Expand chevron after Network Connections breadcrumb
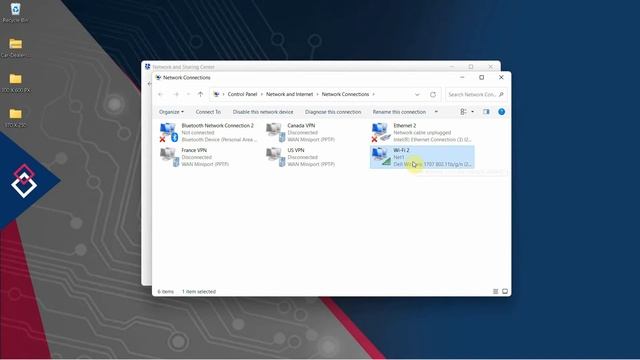 point(373,94)
